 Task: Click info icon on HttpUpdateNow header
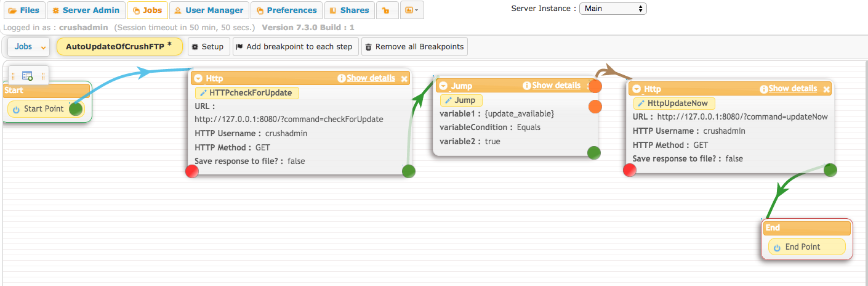tap(763, 89)
